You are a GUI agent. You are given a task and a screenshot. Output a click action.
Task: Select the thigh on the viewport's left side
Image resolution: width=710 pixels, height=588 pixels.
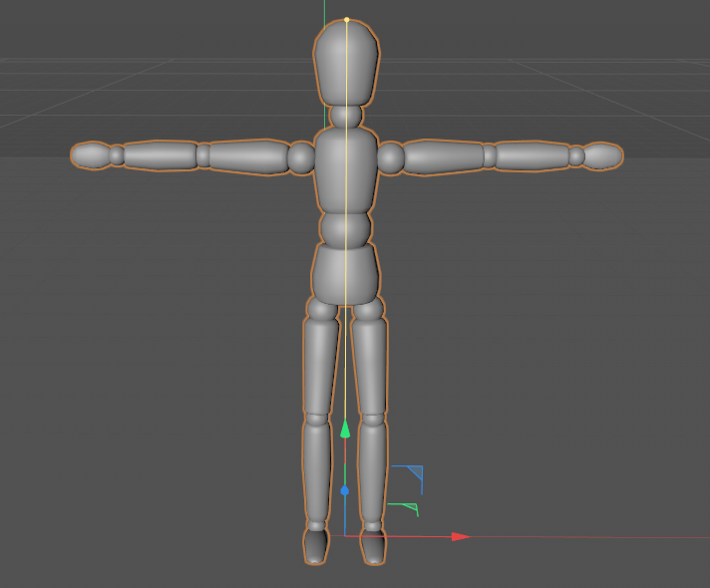[x=320, y=366]
